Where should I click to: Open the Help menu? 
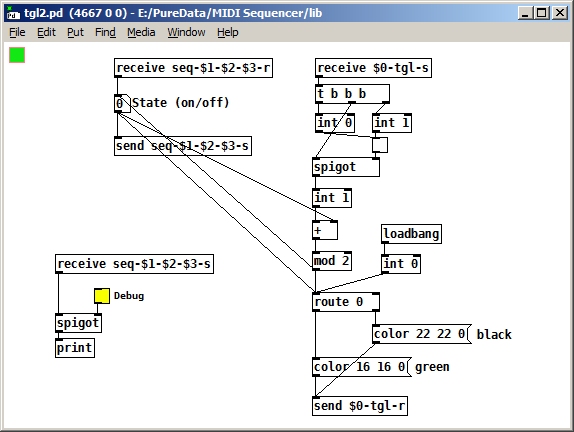[x=228, y=32]
